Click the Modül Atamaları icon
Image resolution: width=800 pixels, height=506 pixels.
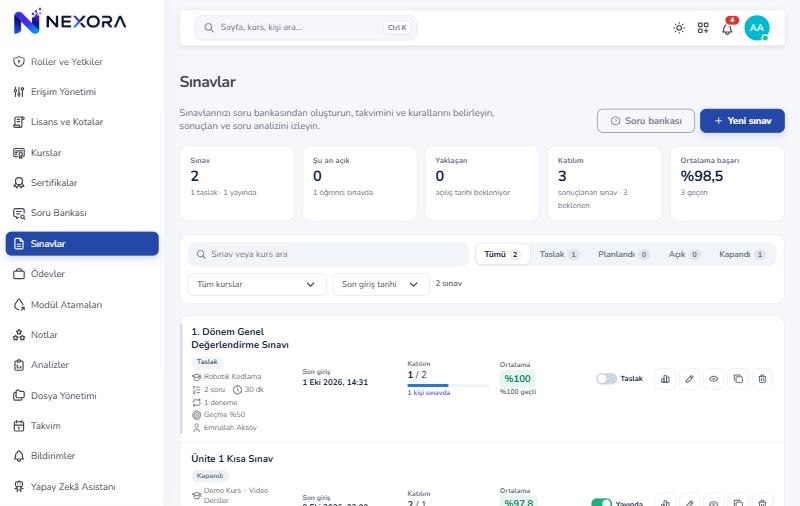click(x=19, y=305)
